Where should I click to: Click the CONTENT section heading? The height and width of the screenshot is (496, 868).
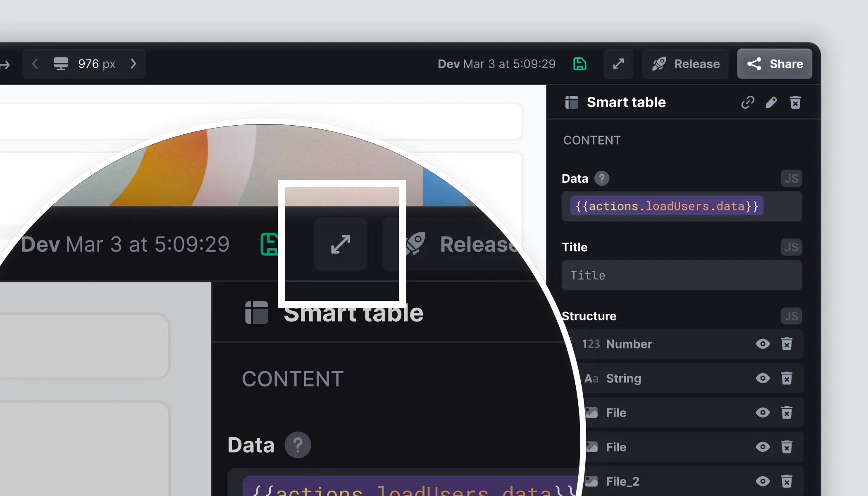click(x=592, y=140)
